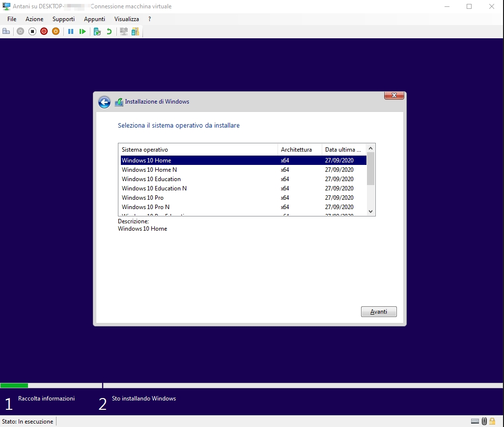Click the orange Save state icon

[x=56, y=31]
